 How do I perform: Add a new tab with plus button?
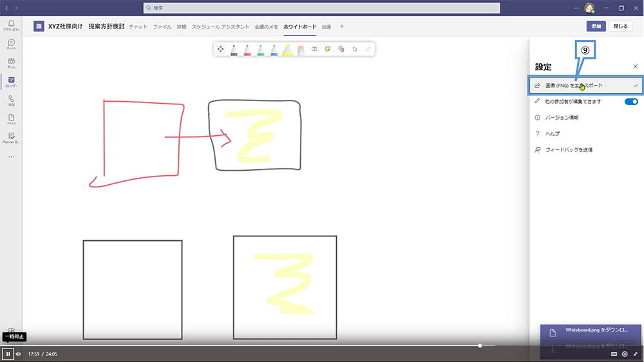pyautogui.click(x=342, y=26)
